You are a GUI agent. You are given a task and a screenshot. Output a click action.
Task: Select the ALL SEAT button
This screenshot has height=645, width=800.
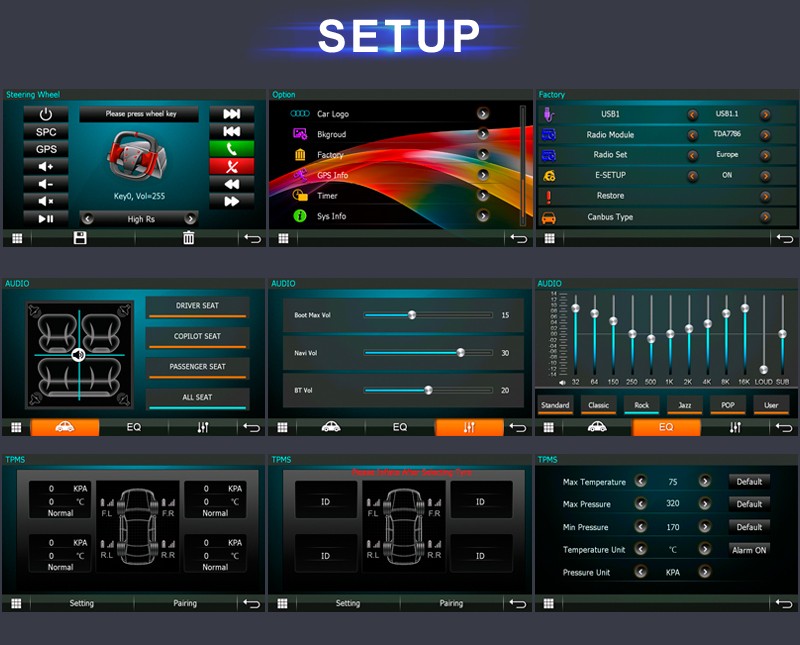(197, 398)
